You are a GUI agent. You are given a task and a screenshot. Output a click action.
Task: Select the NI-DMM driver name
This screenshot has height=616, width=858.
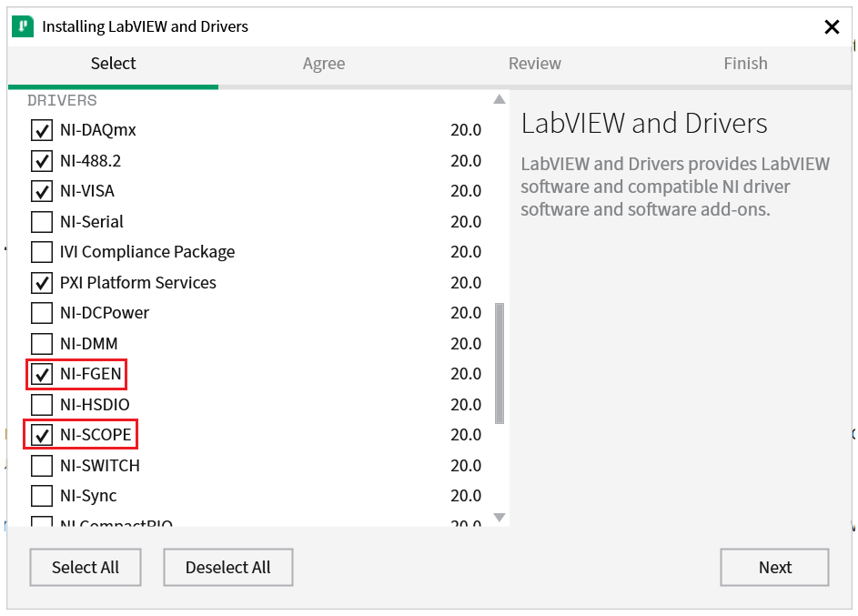pyautogui.click(x=88, y=344)
